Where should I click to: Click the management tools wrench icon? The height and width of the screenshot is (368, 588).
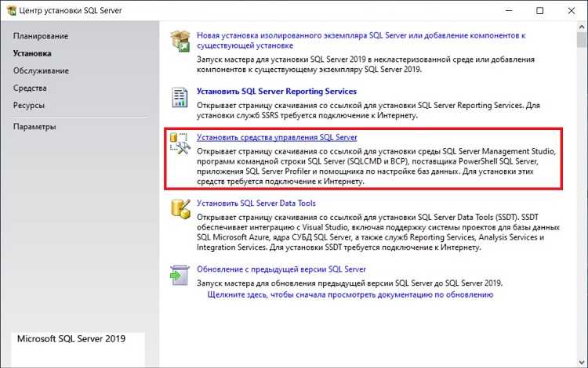point(180,143)
